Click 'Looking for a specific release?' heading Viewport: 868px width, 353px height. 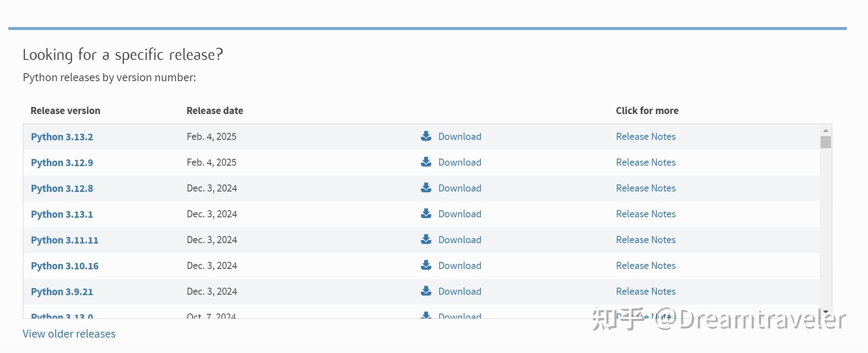pyautogui.click(x=123, y=55)
